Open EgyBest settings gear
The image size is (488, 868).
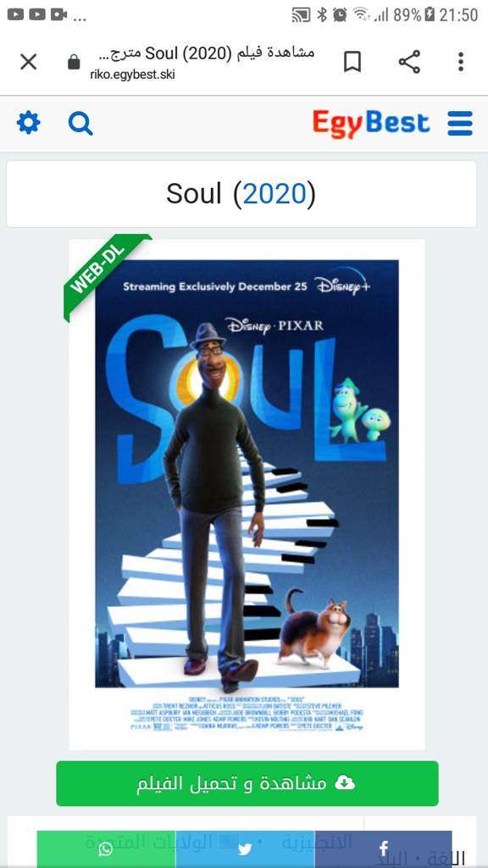point(28,123)
